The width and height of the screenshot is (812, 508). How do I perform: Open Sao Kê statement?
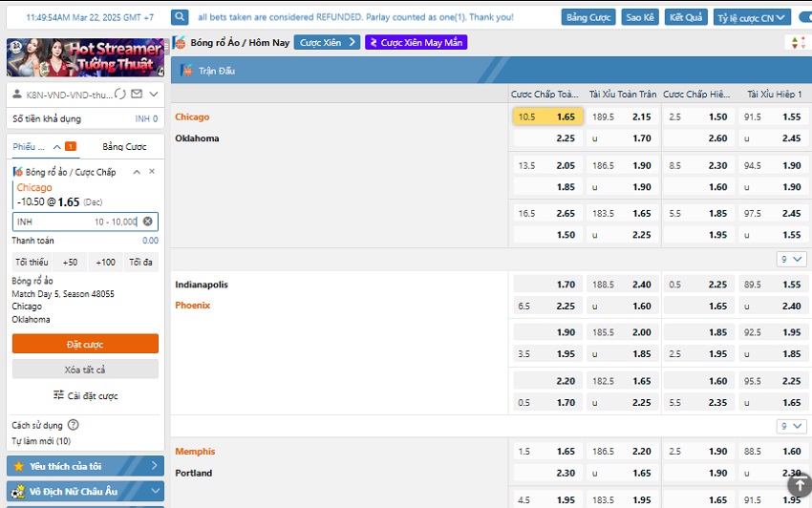[x=640, y=17]
